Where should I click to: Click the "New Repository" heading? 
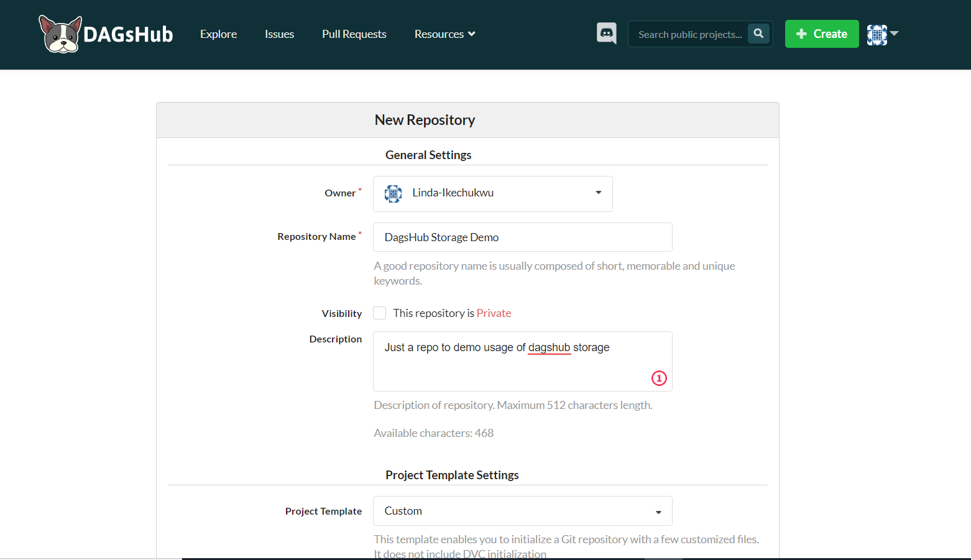pyautogui.click(x=425, y=120)
